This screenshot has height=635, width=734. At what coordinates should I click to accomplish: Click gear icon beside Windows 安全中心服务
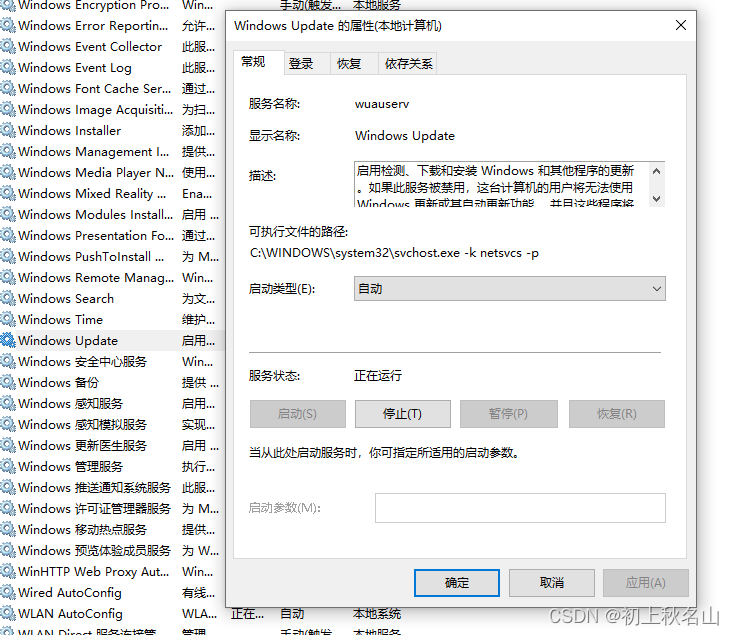coord(8,361)
